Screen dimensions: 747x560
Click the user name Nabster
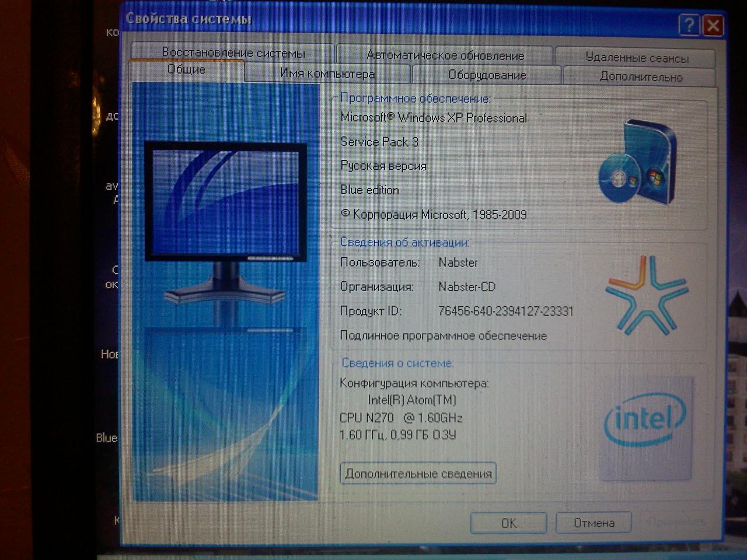(458, 262)
